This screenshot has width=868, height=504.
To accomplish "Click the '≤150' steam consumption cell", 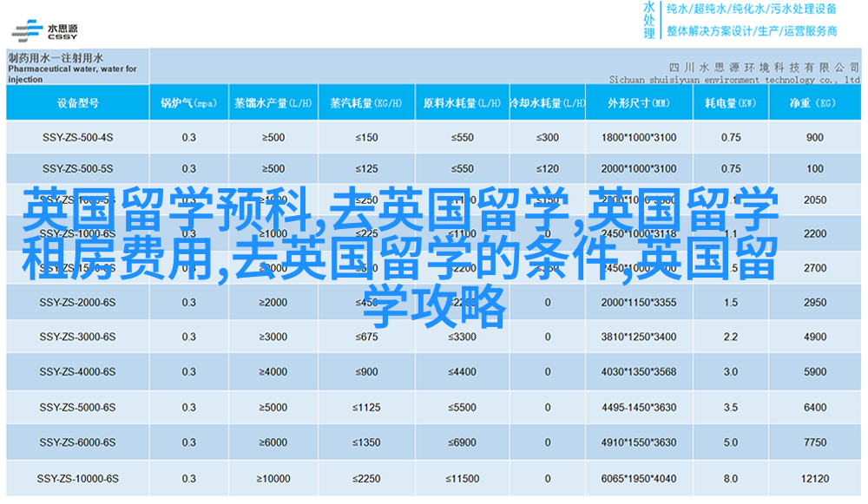I will point(366,137).
